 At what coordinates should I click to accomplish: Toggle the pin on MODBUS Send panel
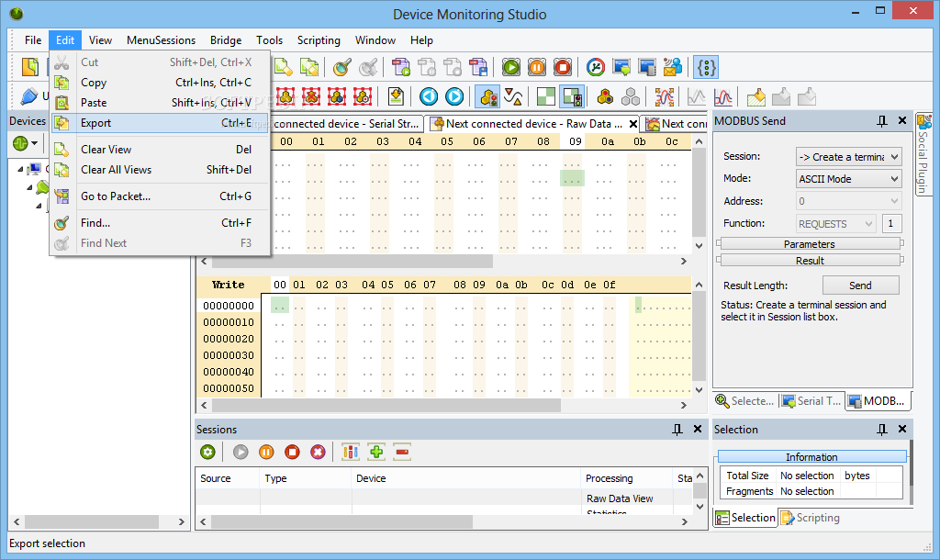(882, 121)
